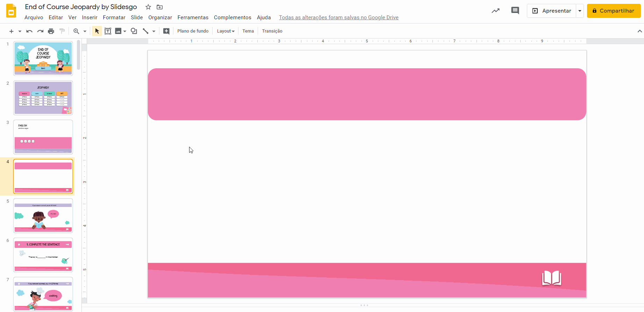Click the insert image icon

118,31
